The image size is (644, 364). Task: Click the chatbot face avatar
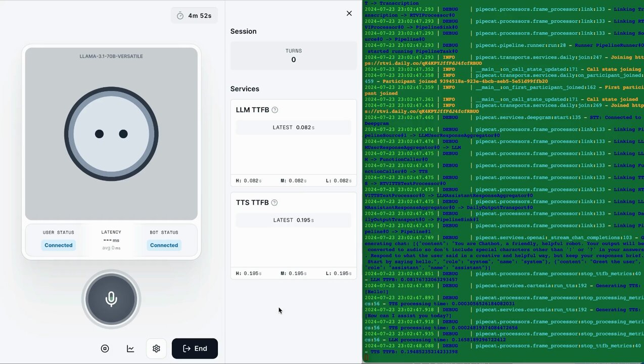(x=111, y=134)
